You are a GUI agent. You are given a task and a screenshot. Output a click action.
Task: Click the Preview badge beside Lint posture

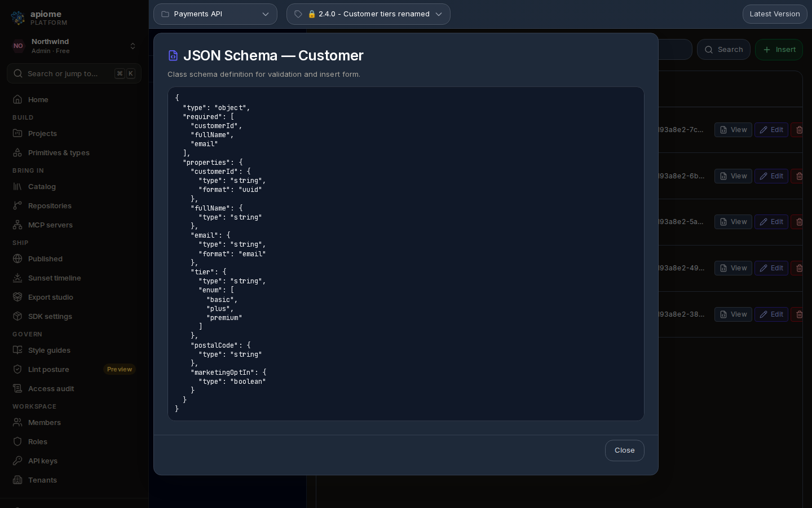[120, 369]
